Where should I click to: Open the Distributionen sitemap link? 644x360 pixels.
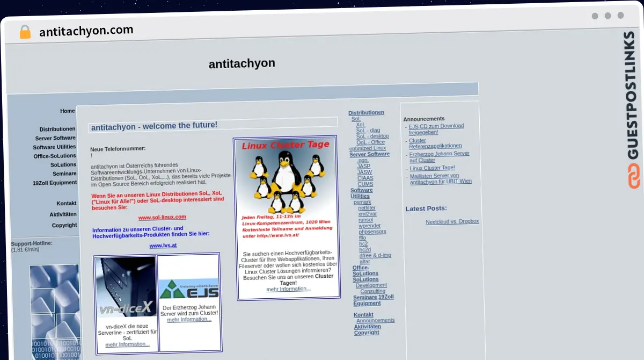click(x=366, y=113)
